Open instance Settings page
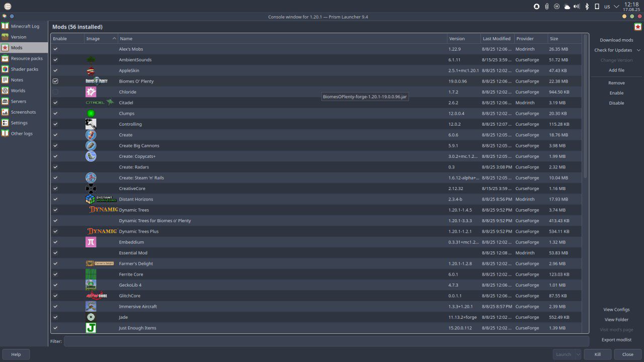The height and width of the screenshot is (362, 644). pyautogui.click(x=24, y=123)
